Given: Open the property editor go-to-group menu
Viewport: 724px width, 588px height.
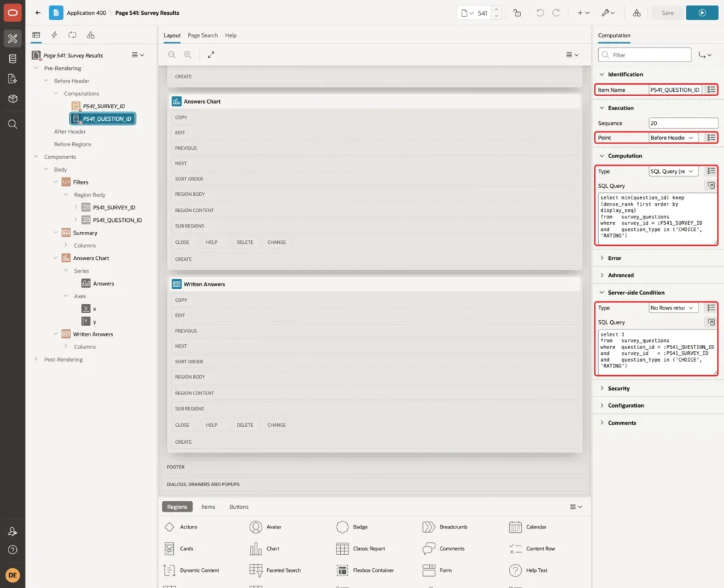Looking at the screenshot, I should tap(705, 55).
